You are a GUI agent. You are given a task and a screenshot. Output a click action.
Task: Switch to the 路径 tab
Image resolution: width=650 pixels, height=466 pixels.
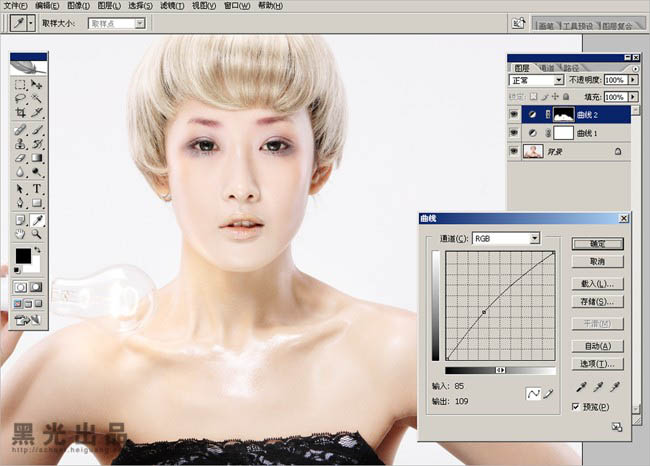click(x=571, y=68)
